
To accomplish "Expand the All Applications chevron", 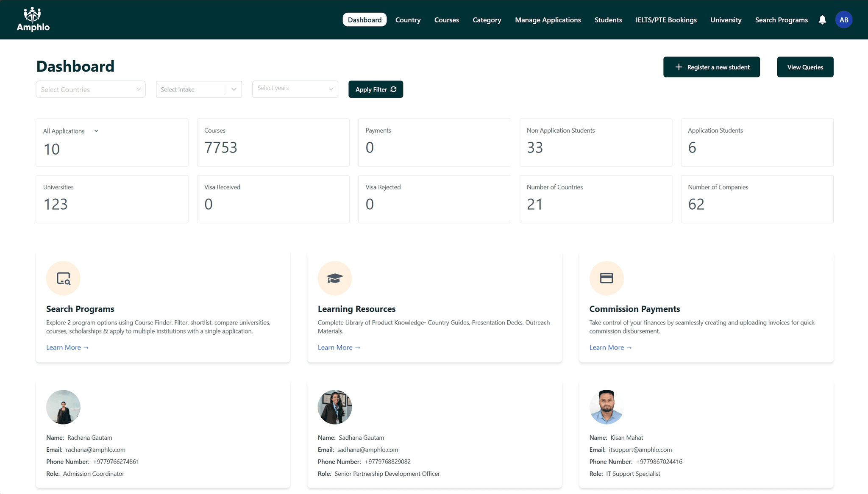I will click(96, 131).
